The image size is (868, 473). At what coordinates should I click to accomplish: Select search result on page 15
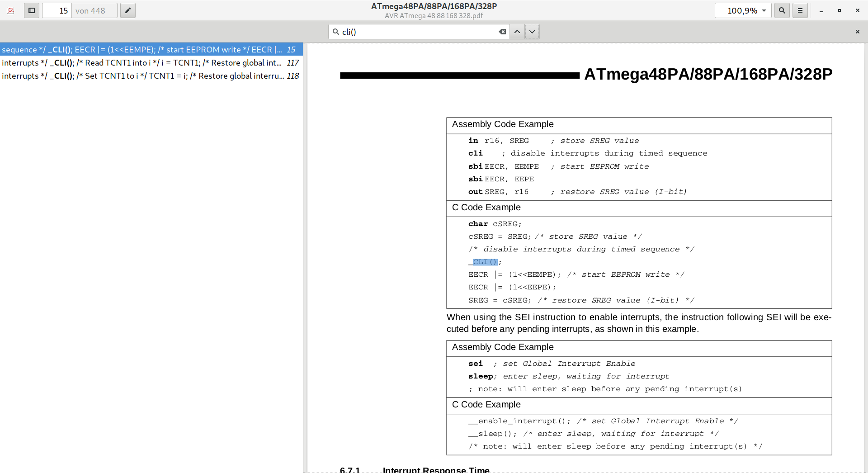(151, 50)
